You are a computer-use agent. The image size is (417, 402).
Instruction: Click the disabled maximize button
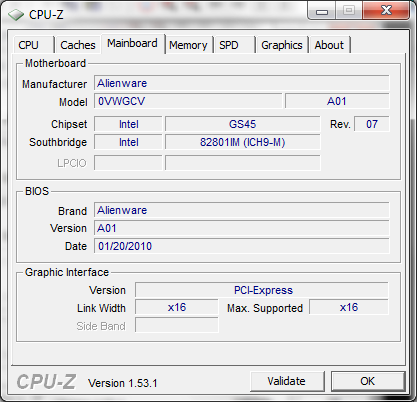click(x=349, y=11)
